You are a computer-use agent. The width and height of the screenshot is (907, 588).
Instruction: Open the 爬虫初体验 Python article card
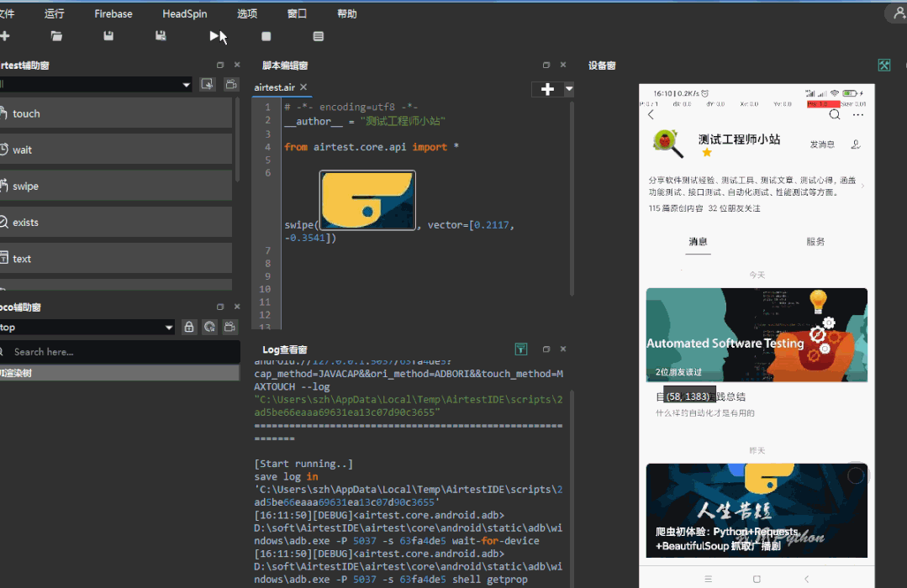tap(757, 511)
